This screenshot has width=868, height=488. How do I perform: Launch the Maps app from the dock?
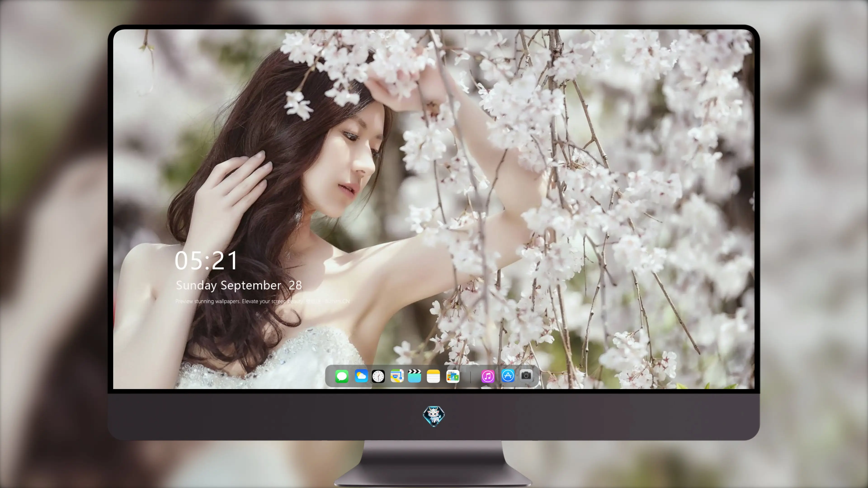pyautogui.click(x=397, y=376)
